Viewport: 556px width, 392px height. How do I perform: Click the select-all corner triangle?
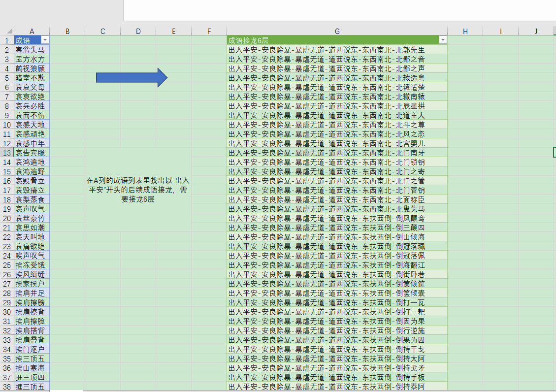pos(9,31)
